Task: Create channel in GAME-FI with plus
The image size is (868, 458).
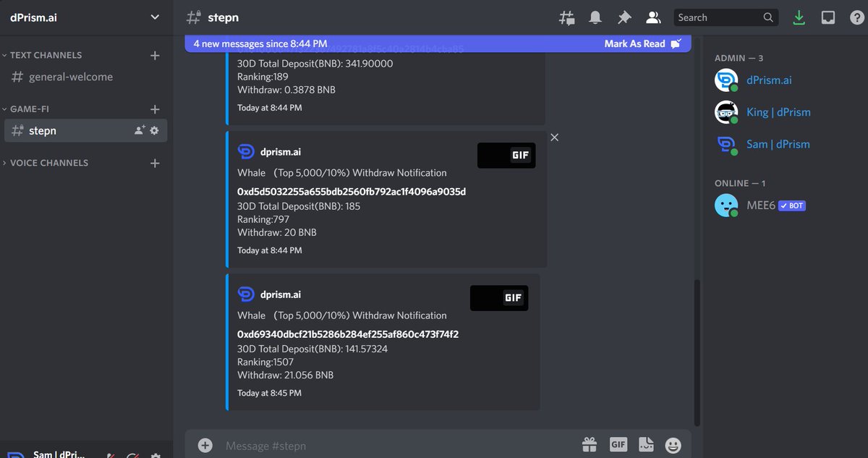Action: click(154, 109)
